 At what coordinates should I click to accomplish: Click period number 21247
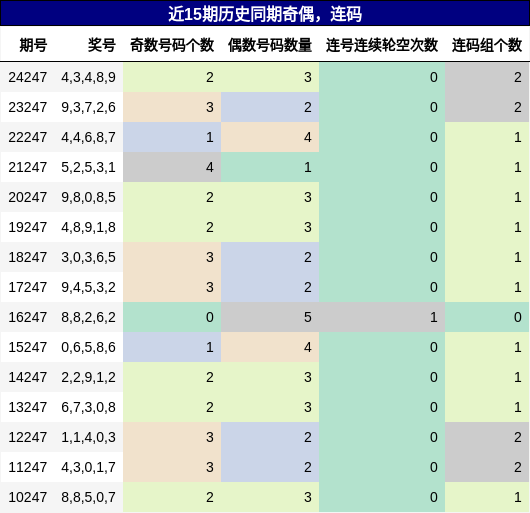tap(28, 167)
